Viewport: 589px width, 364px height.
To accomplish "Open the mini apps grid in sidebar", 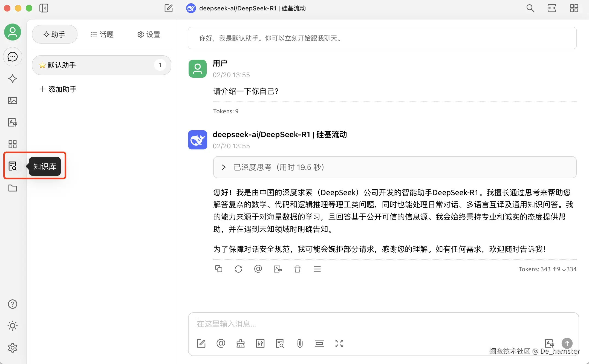I will click(13, 144).
